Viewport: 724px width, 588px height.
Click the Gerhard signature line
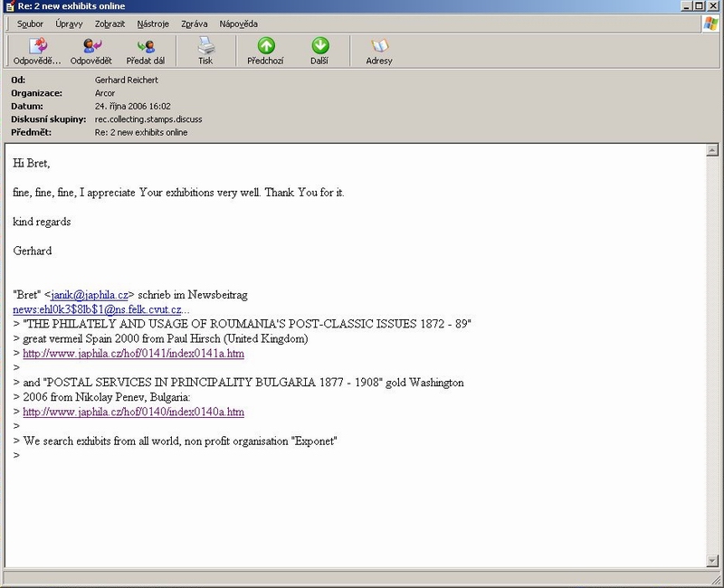point(33,251)
